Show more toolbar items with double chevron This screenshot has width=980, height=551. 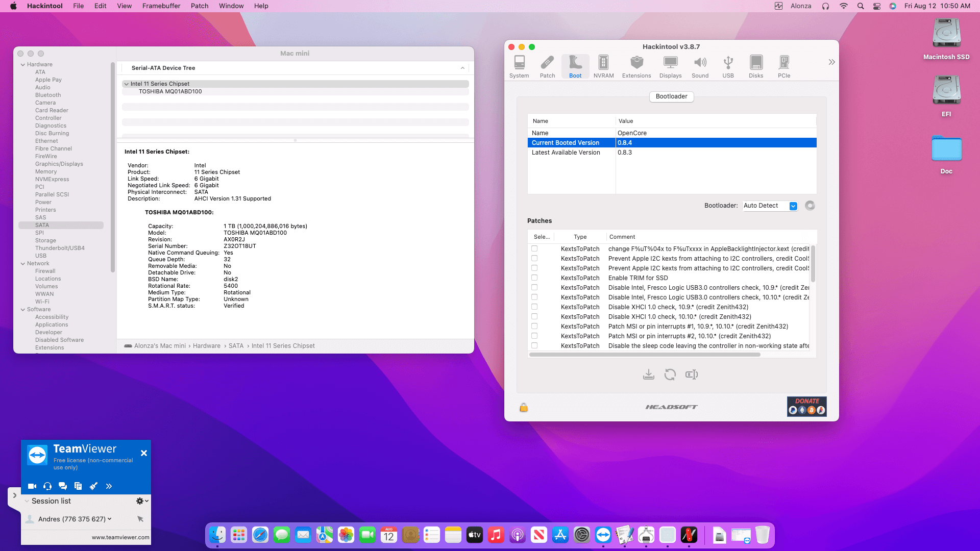(831, 62)
